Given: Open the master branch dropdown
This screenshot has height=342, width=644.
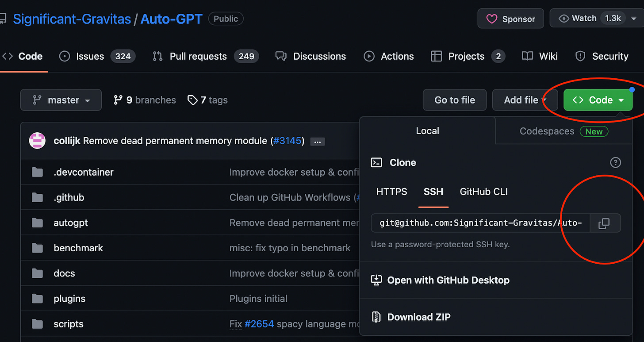Looking at the screenshot, I should point(61,100).
